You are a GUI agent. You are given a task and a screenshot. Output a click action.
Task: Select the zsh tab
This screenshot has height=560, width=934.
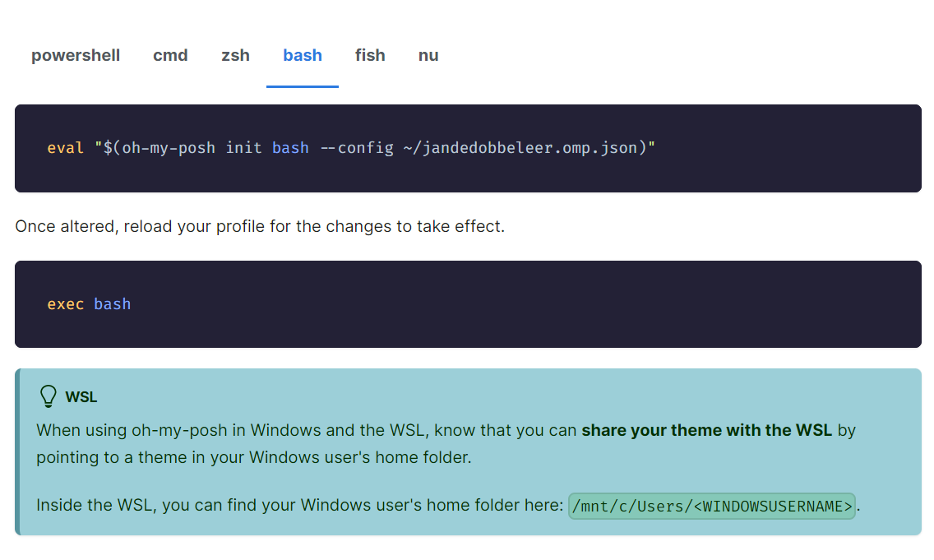point(235,55)
